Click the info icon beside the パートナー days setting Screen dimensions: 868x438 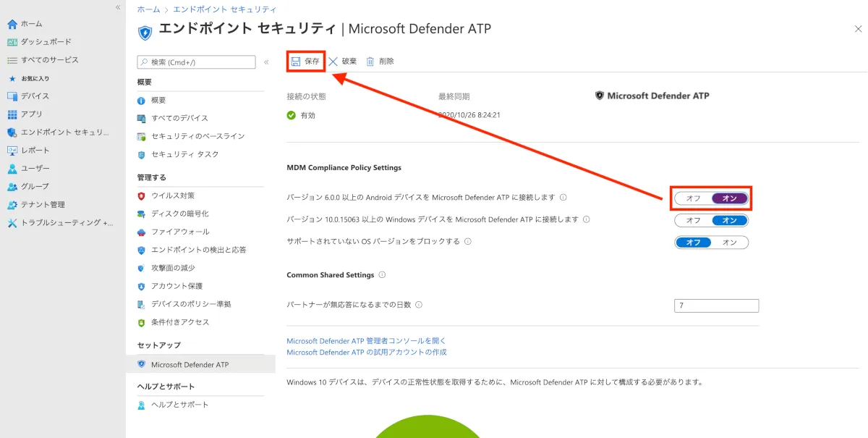click(419, 306)
